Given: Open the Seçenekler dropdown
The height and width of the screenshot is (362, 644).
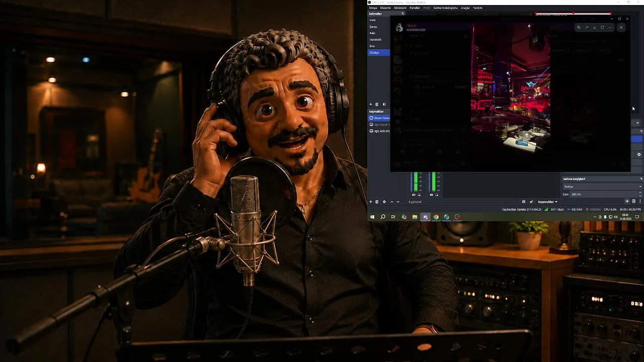Looking at the screenshot, I should point(548,202).
